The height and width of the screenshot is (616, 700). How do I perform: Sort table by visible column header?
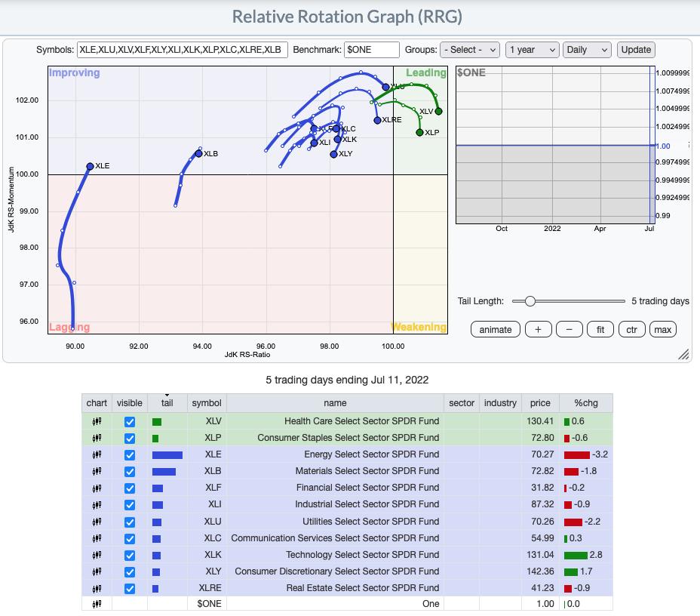pyautogui.click(x=130, y=403)
